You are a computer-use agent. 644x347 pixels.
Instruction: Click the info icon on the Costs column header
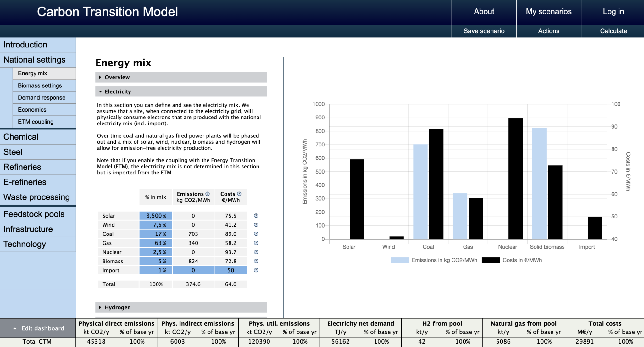pos(239,194)
